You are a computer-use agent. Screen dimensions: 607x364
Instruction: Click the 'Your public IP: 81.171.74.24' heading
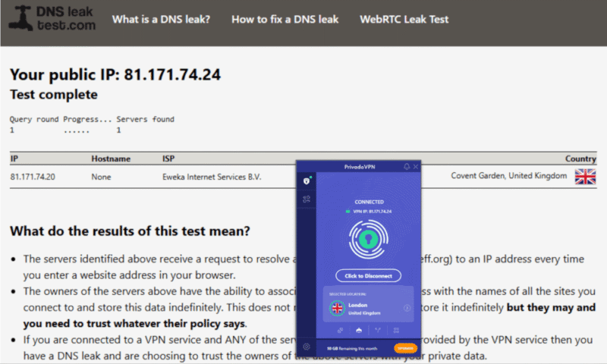click(115, 74)
